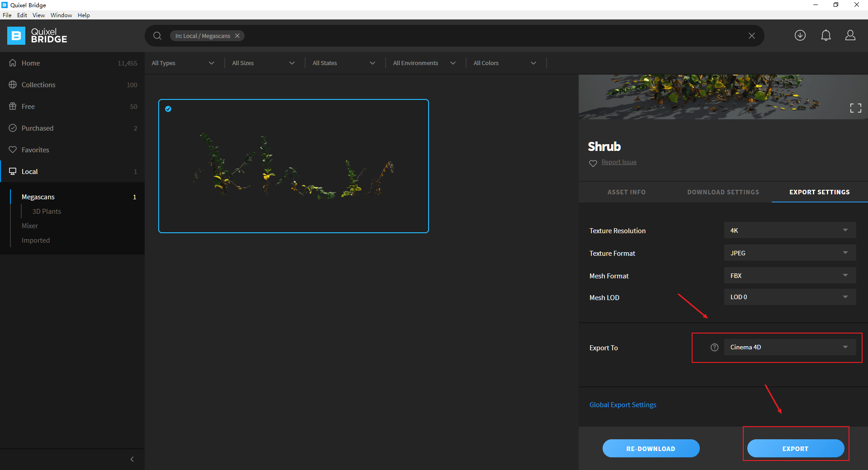
Task: Click the Export button
Action: click(796, 448)
